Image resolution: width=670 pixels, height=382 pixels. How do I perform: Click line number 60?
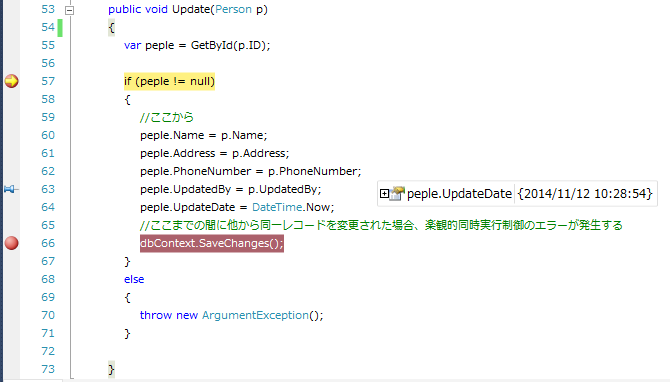pos(48,135)
